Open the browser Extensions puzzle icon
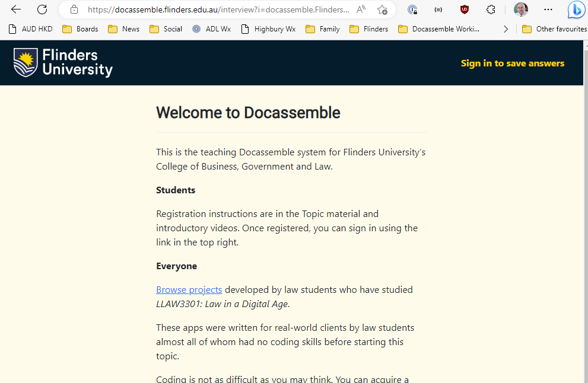 [491, 9]
